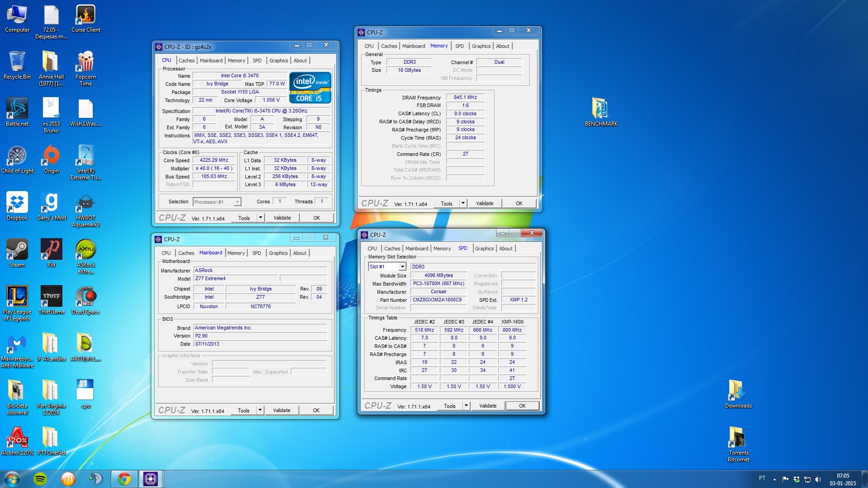Click Action Center flag tray icon
This screenshot has width=868, height=488.
pyautogui.click(x=785, y=479)
